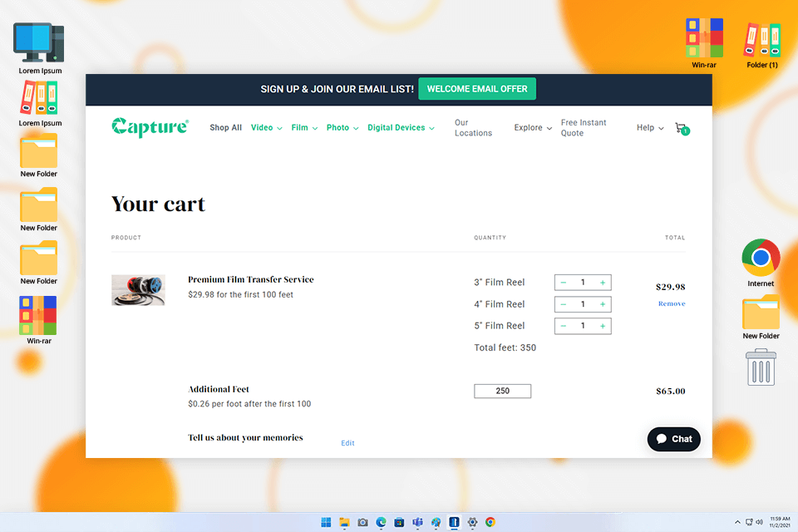
Task: Expand the Photo dropdown menu
Action: (342, 128)
